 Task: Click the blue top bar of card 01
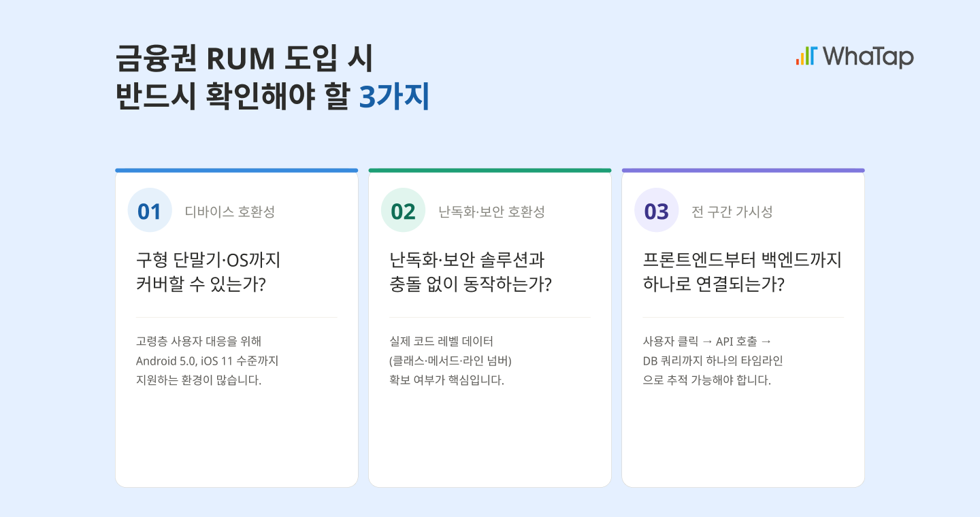click(x=236, y=170)
